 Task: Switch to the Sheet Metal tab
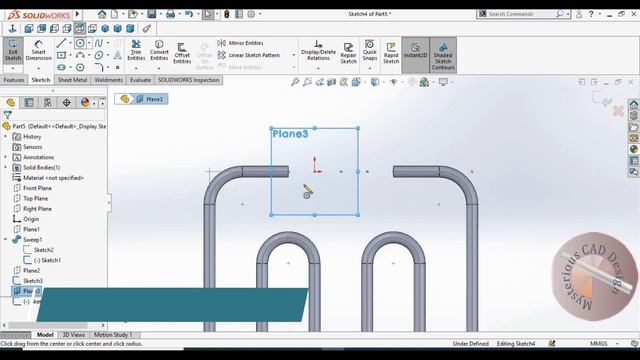(x=72, y=80)
